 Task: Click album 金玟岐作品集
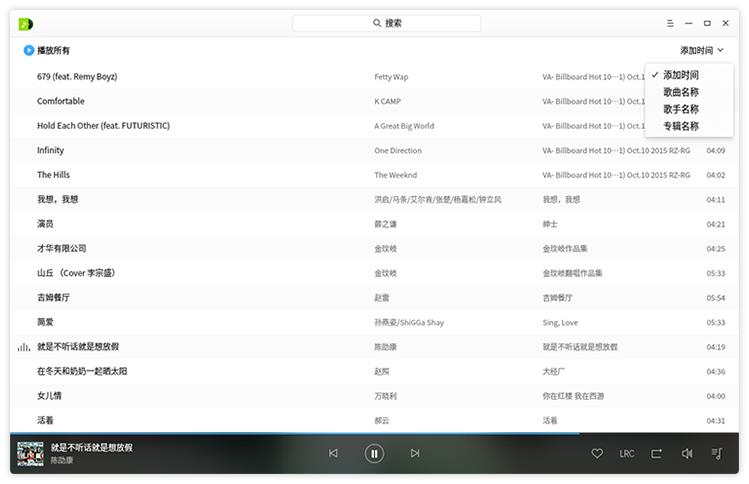pos(565,249)
